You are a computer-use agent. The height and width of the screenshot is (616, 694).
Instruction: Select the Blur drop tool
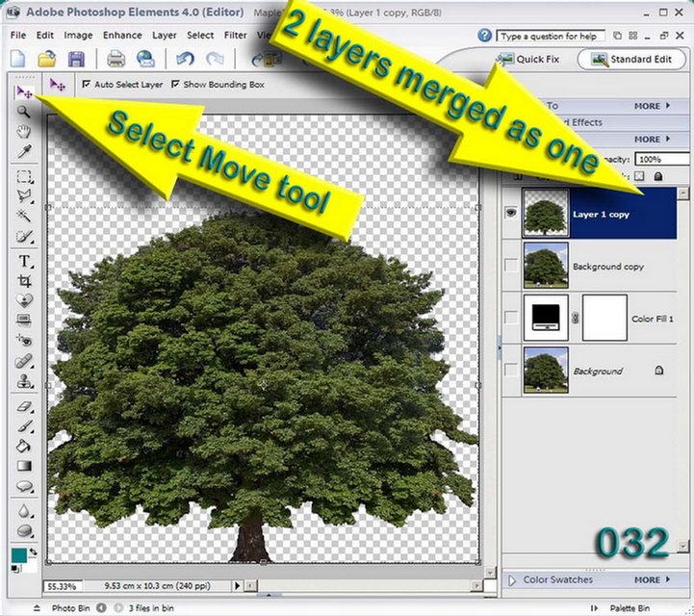(x=24, y=511)
